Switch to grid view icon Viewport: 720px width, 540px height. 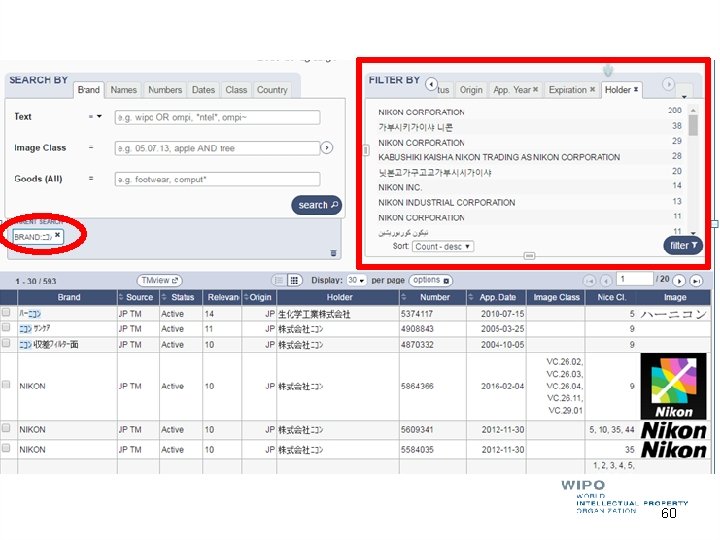coord(294,280)
